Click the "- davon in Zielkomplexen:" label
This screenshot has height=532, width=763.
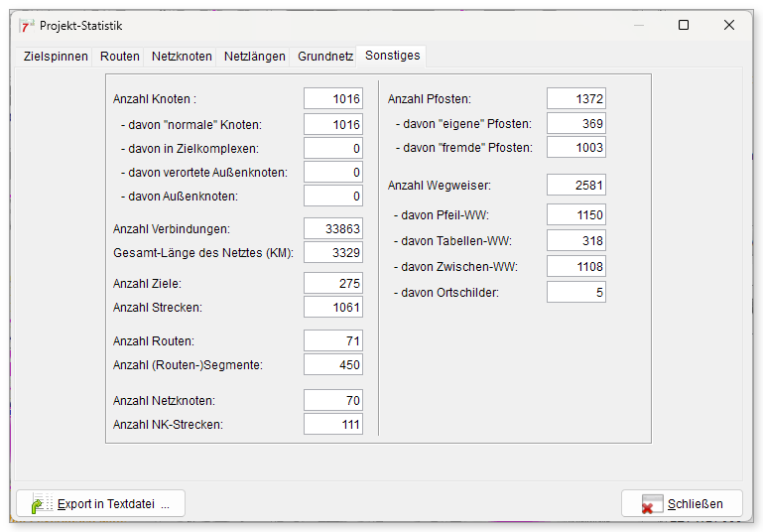(x=190, y=149)
